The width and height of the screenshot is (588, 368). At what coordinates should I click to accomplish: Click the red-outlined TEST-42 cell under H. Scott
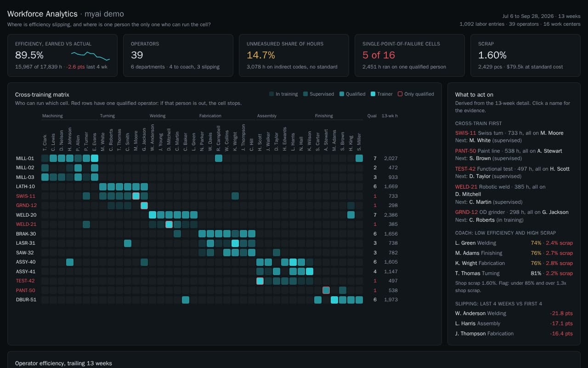(260, 281)
